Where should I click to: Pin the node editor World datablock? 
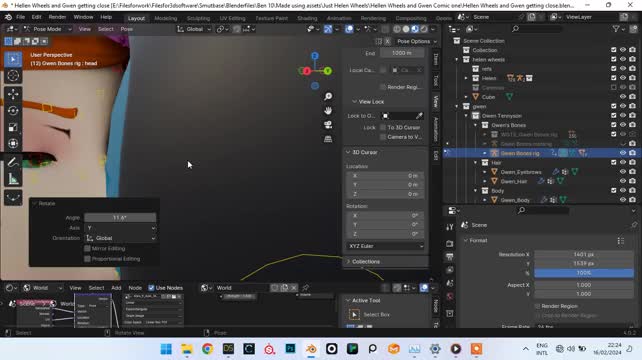click(305, 288)
